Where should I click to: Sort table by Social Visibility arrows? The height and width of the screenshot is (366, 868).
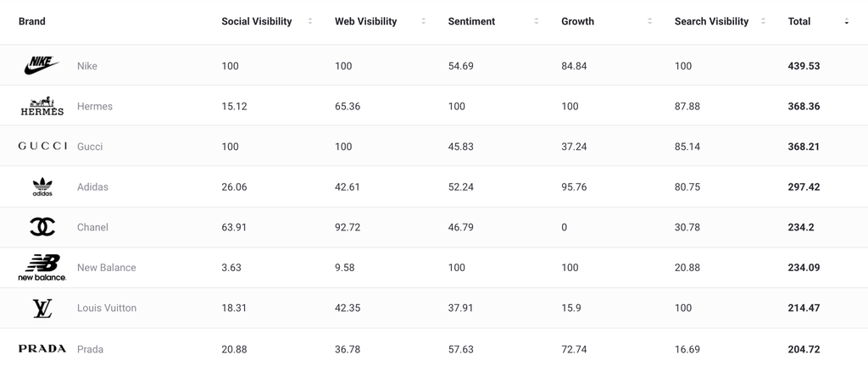click(310, 21)
